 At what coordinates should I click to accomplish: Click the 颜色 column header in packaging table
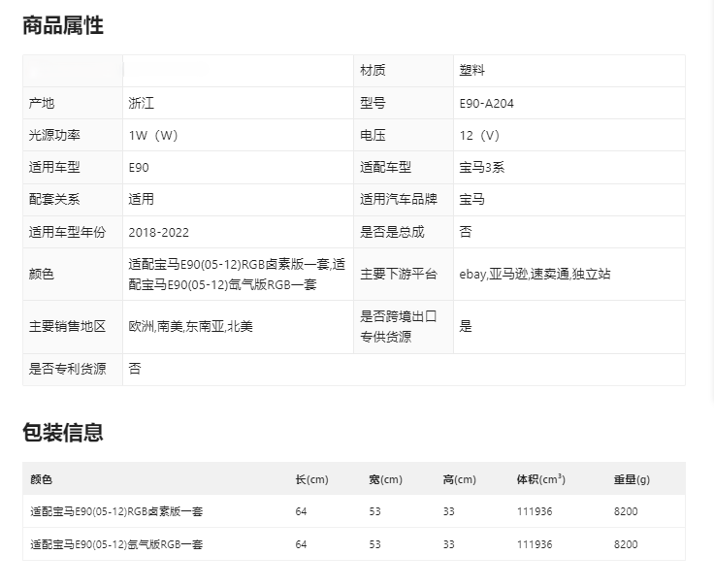42,479
